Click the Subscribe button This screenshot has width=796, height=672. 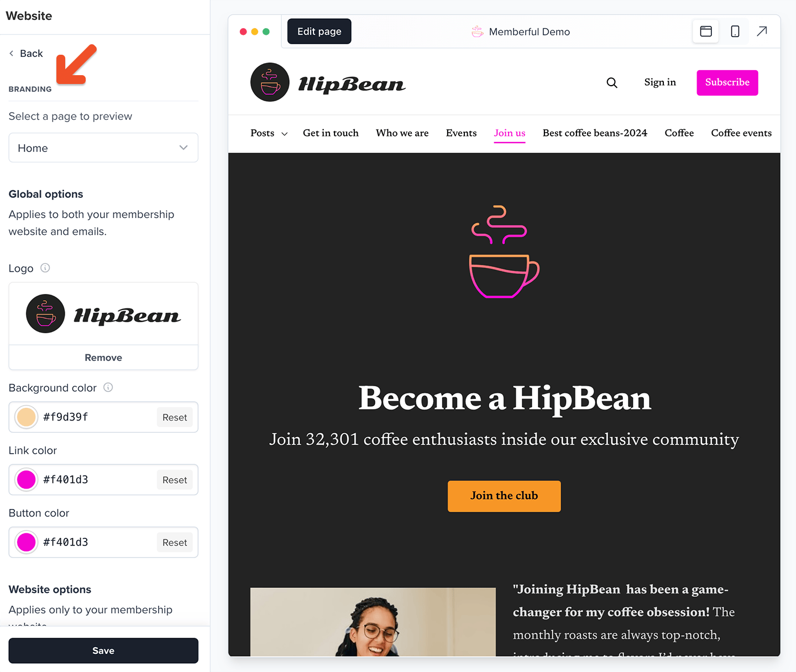[727, 82]
